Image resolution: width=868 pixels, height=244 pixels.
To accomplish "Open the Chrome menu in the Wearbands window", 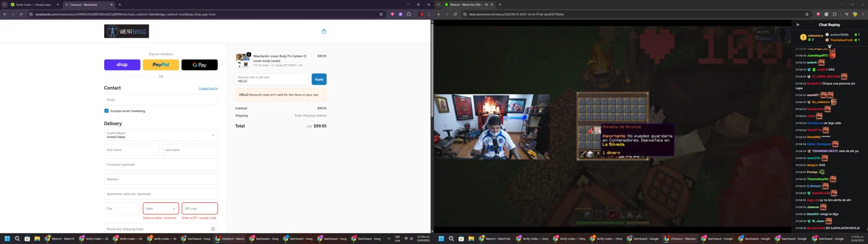I will (x=429, y=14).
